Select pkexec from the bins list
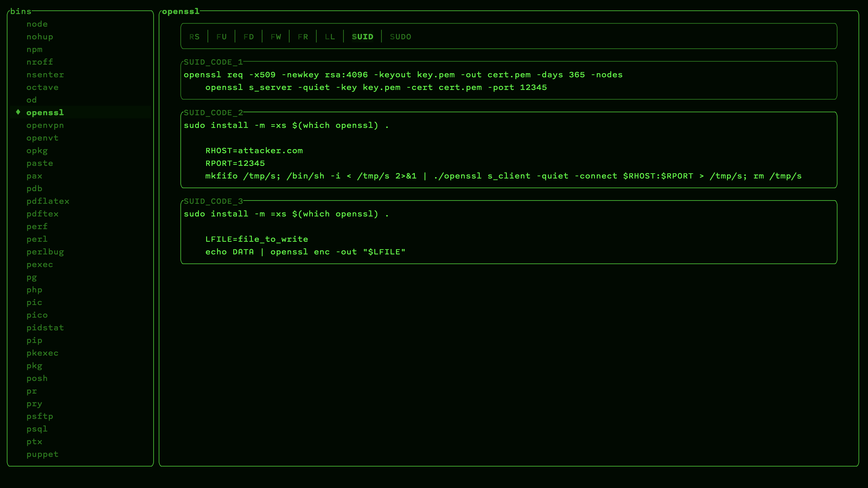Image resolution: width=868 pixels, height=488 pixels. click(42, 353)
